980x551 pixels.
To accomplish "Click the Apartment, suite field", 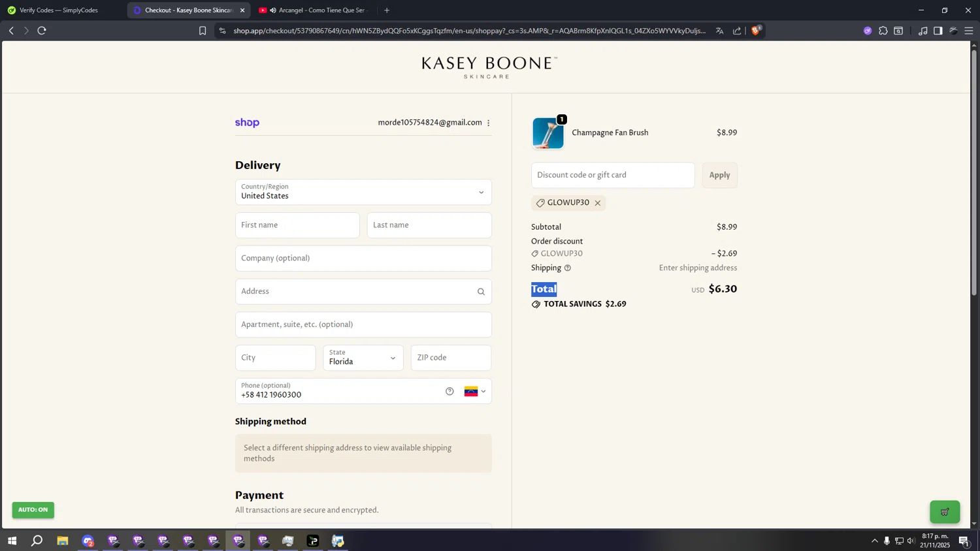I will [363, 324].
